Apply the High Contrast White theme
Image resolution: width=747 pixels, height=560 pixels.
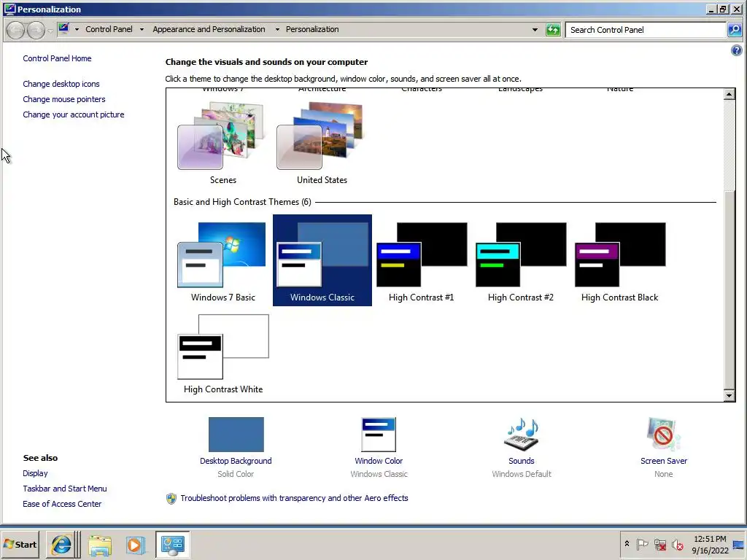coord(223,352)
